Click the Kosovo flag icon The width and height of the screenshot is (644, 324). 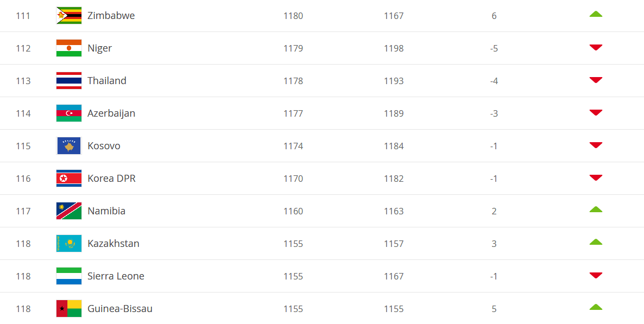(69, 146)
